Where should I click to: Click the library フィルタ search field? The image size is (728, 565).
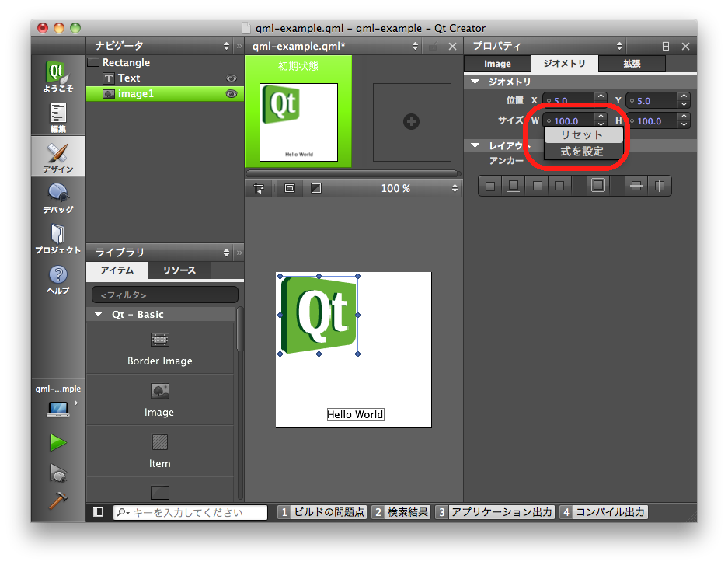pyautogui.click(x=165, y=295)
